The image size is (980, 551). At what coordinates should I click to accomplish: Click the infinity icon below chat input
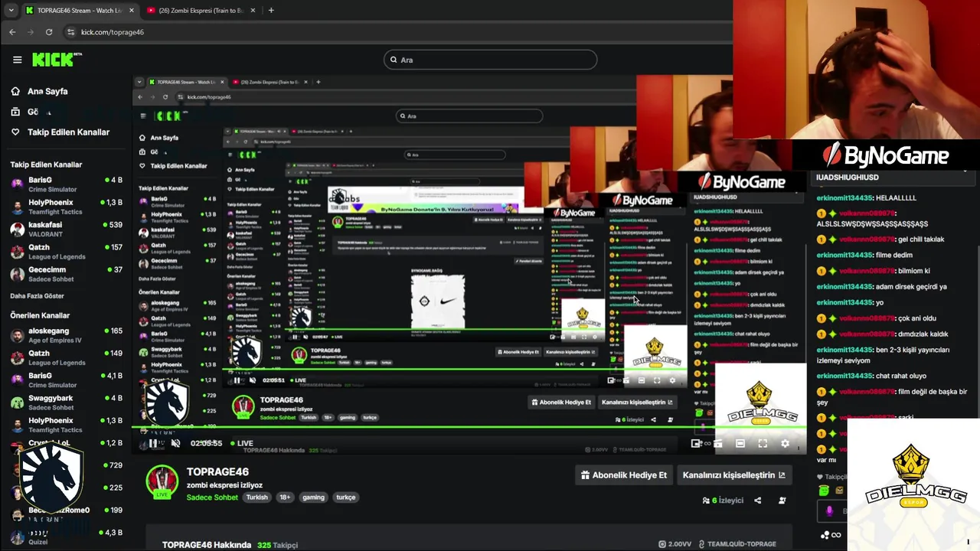836,535
